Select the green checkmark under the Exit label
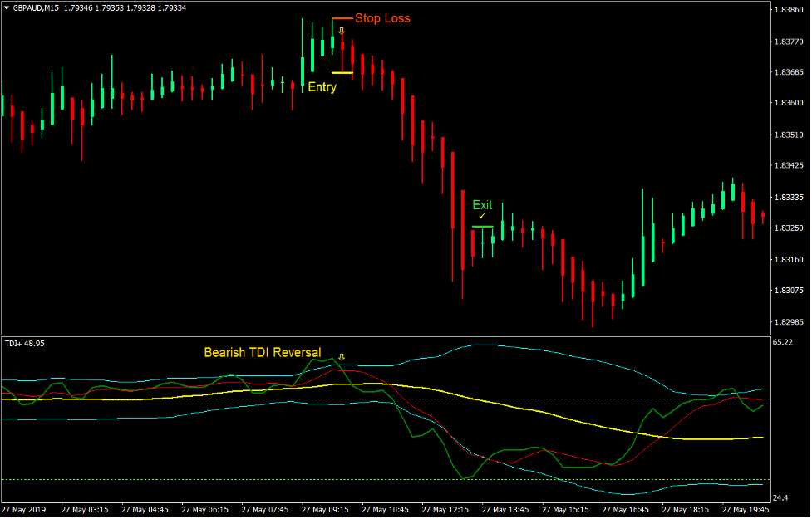This screenshot has width=812, height=519. [x=480, y=216]
